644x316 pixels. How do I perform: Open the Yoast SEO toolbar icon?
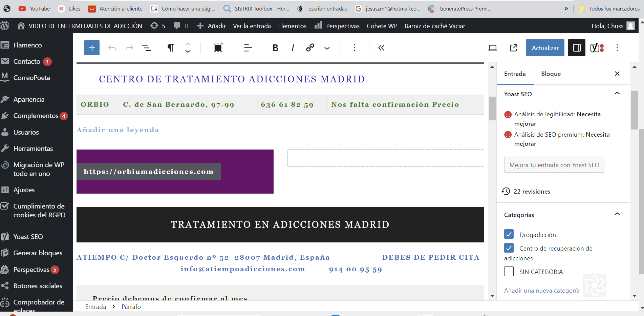tap(597, 48)
